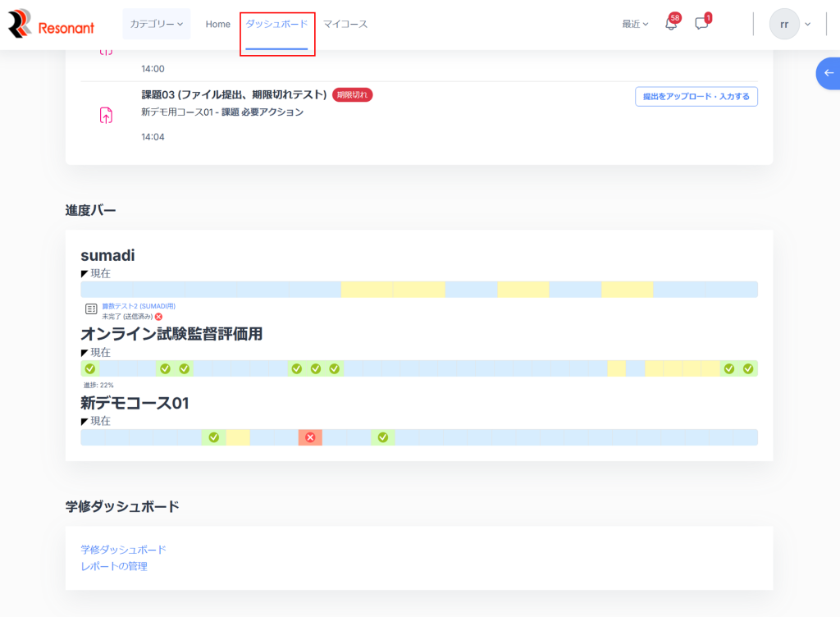
Task: Click the red X failed cell in 新デモコース01
Action: coord(310,437)
